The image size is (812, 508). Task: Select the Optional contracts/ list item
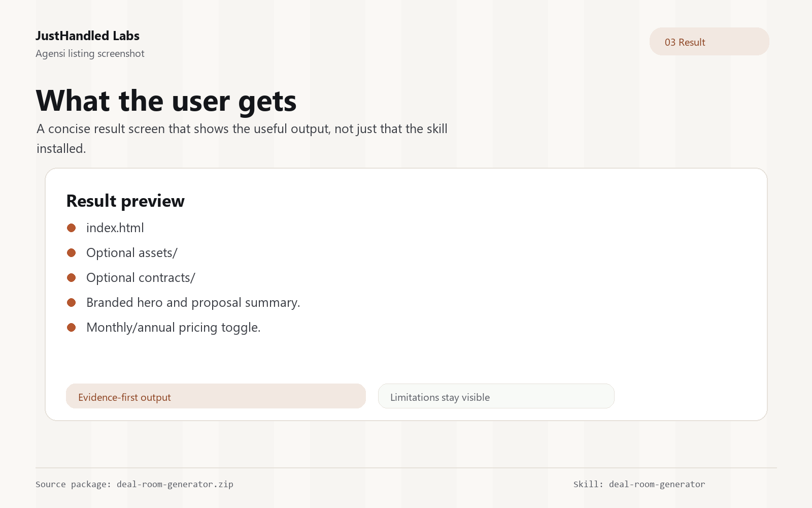[141, 278]
